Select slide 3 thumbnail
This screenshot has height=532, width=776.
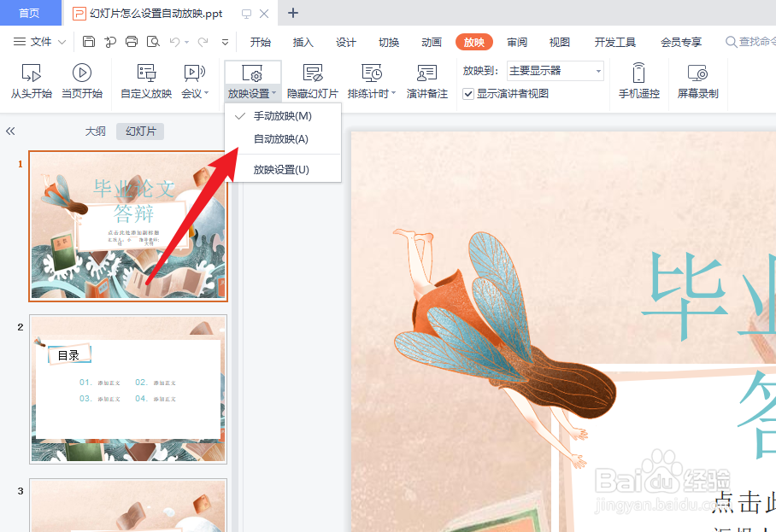128,506
